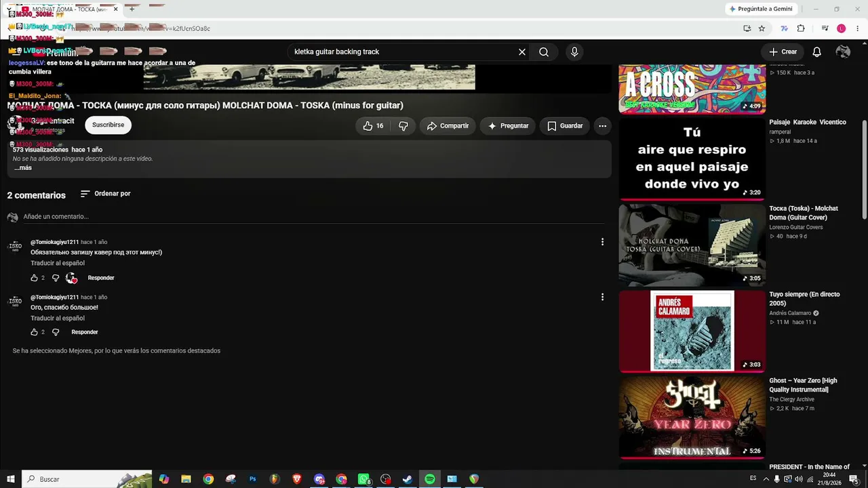Reply to the second comment with Responder
The height and width of the screenshot is (488, 868).
85,332
